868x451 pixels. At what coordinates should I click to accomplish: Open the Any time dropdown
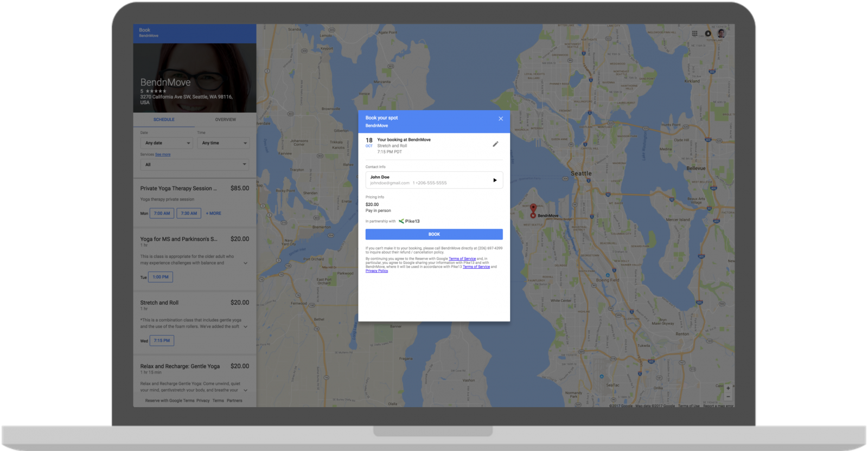point(224,143)
